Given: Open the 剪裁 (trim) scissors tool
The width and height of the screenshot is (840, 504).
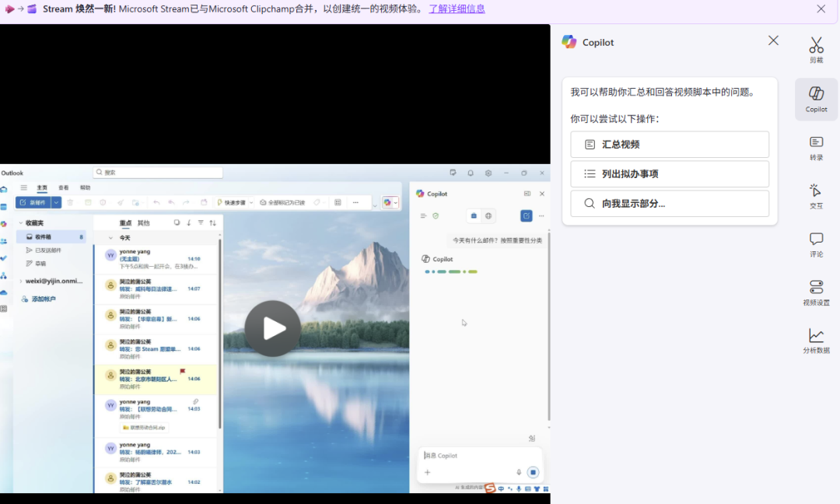Looking at the screenshot, I should [x=816, y=50].
